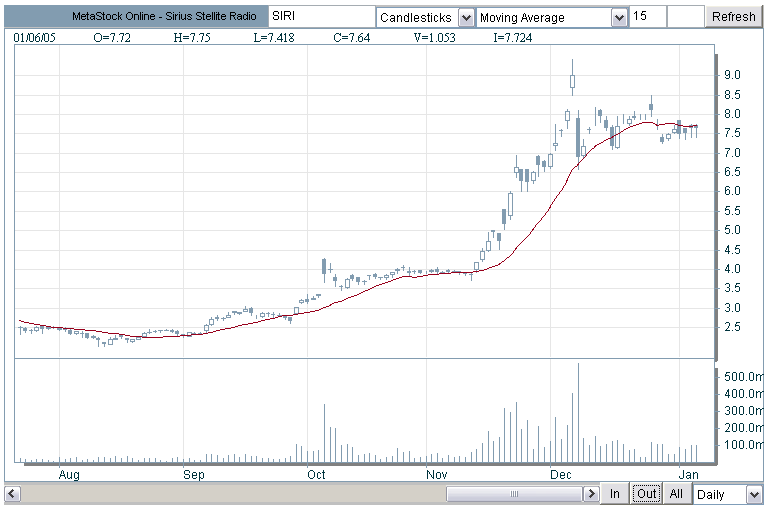
Task: Click the L=7.418 low value
Action: pos(274,38)
